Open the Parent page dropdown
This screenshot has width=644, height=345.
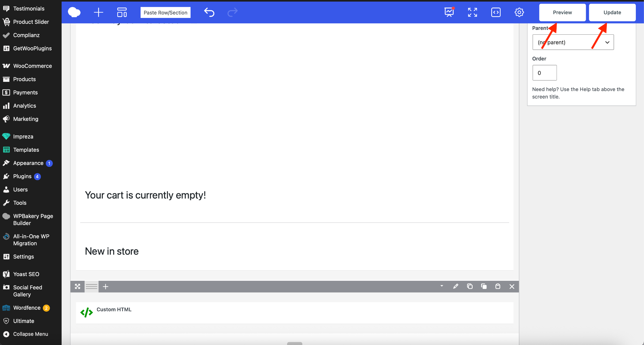point(573,42)
